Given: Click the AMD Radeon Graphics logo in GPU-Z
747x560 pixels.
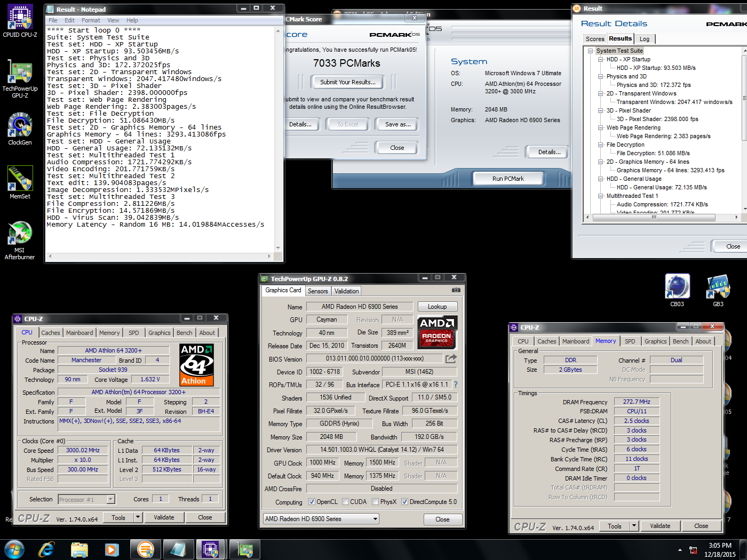Looking at the screenshot, I should pos(437,332).
